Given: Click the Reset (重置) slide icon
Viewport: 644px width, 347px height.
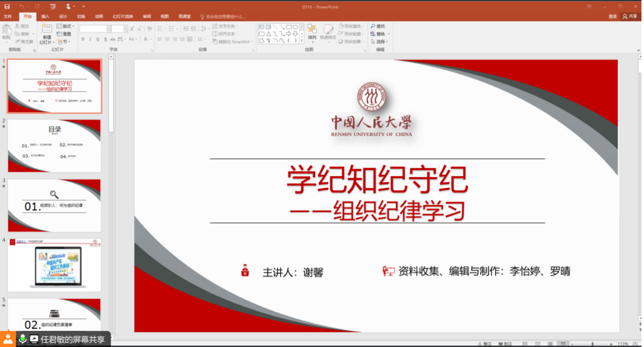Looking at the screenshot, I should [64, 34].
